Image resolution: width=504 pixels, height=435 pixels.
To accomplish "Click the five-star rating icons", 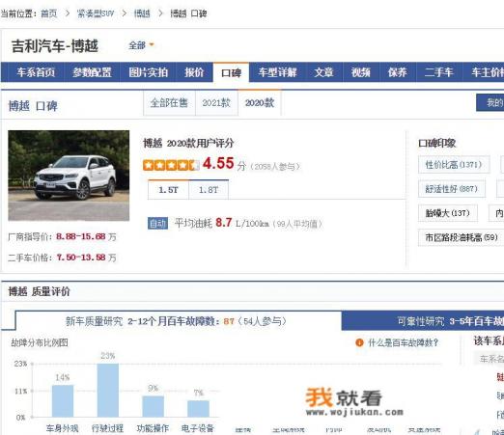I will (171, 165).
